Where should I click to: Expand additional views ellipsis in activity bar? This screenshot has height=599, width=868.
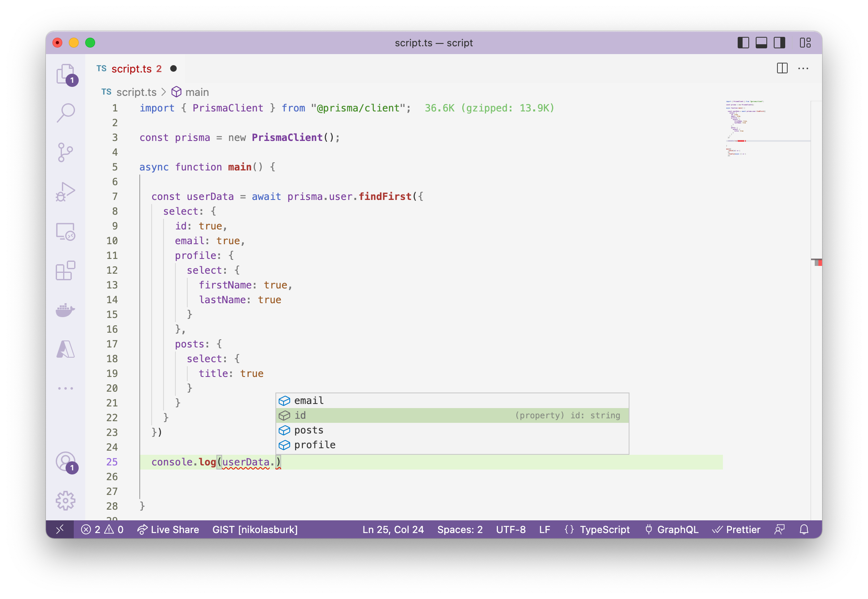point(65,388)
